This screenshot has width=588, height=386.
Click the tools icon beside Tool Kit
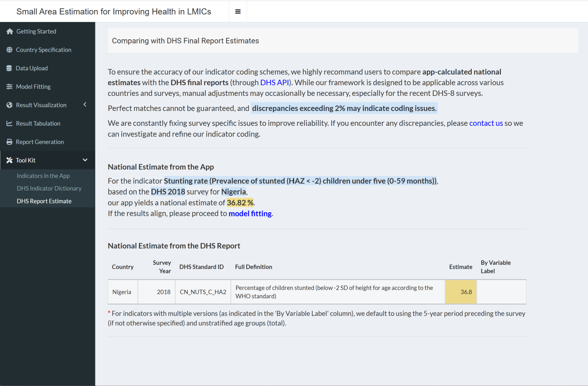[9, 161]
